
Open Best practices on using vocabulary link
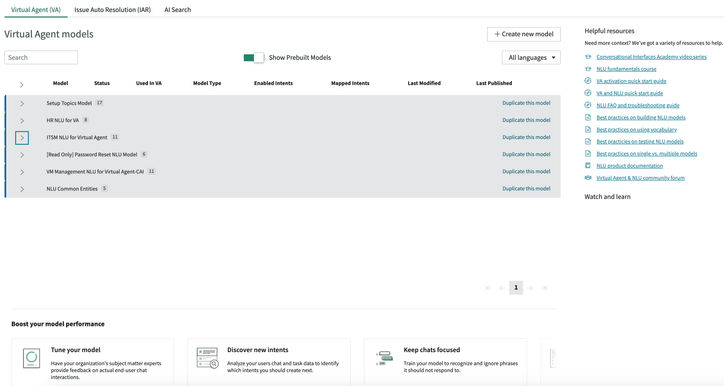tap(637, 129)
